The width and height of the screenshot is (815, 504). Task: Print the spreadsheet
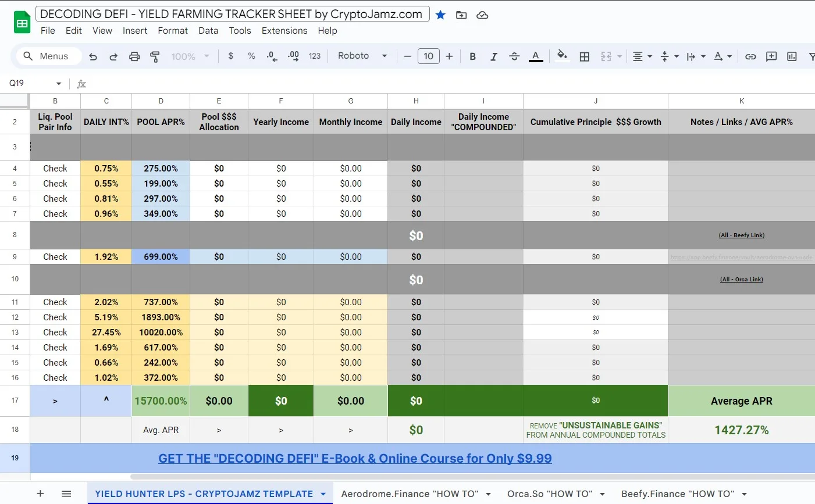coord(134,56)
